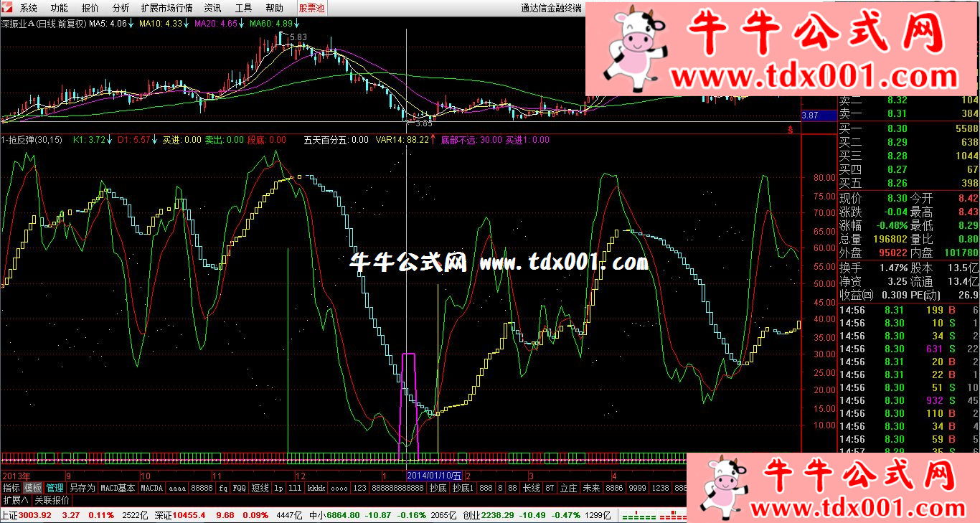
Task: Switch to the 长线 indicator tab
Action: coord(531,488)
